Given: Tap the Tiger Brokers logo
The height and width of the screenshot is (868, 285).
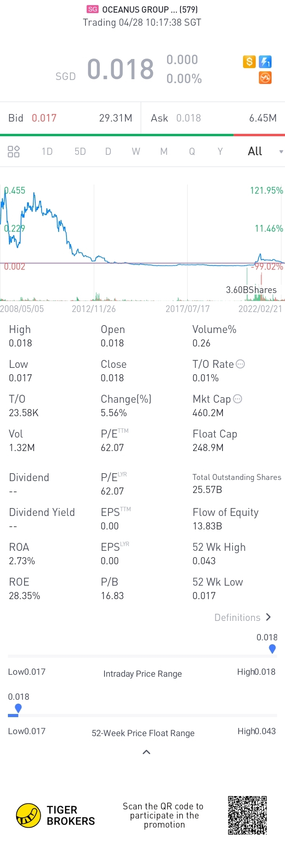Looking at the screenshot, I should point(28,815).
